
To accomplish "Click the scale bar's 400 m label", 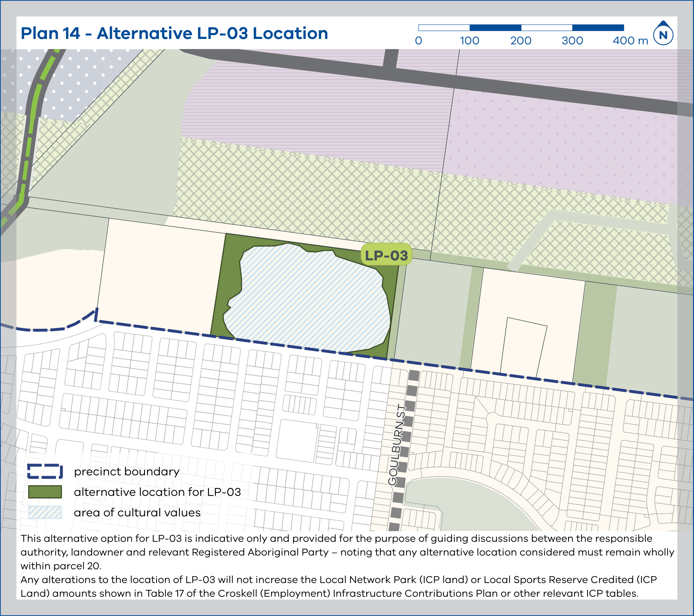I will click(x=630, y=41).
